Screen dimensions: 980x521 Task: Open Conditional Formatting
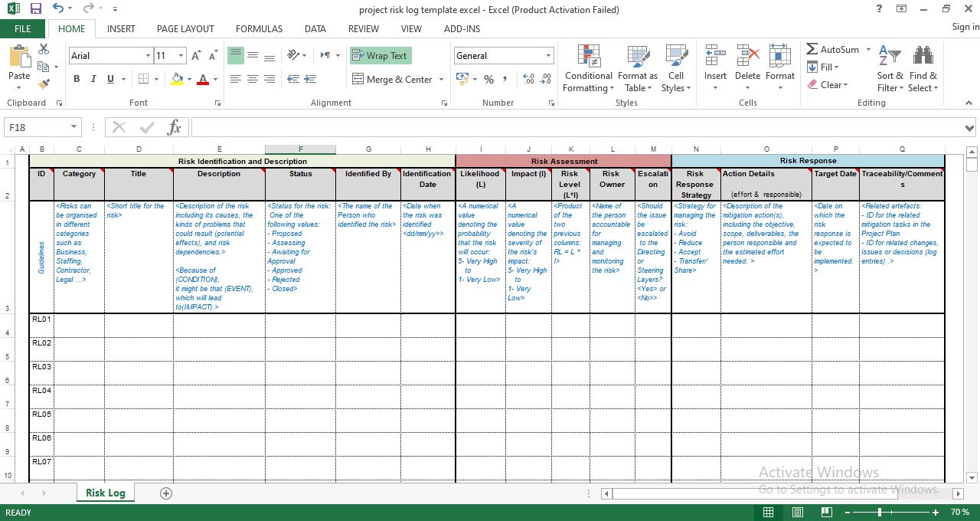(x=588, y=67)
